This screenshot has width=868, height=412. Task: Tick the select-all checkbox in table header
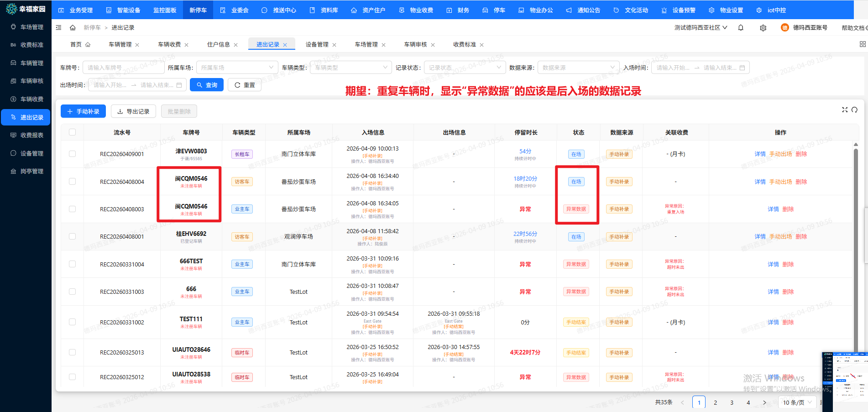[72, 132]
